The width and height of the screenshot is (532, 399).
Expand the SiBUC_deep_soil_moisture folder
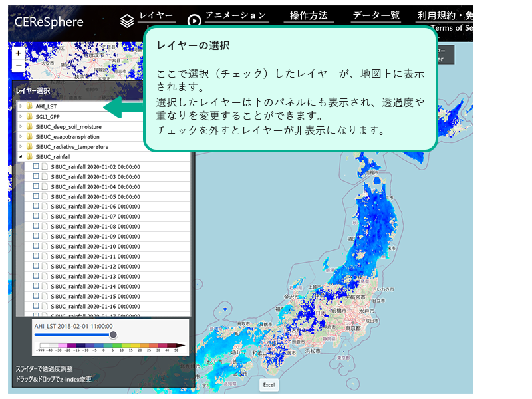21,126
